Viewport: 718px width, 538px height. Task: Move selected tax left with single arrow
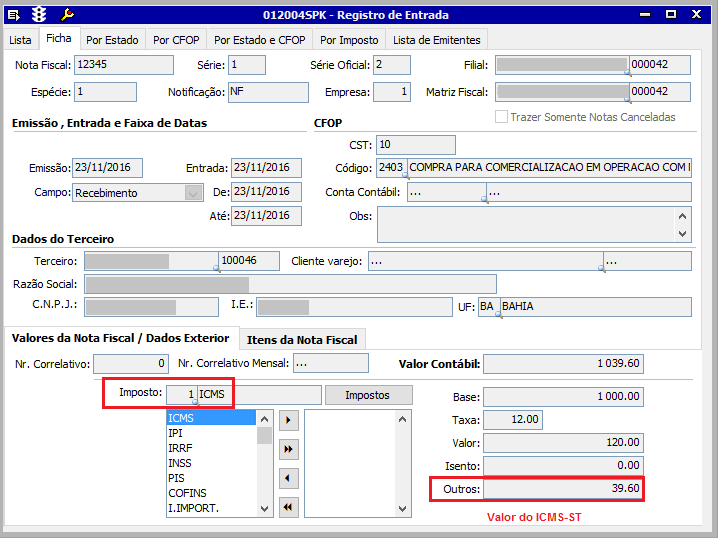click(288, 478)
